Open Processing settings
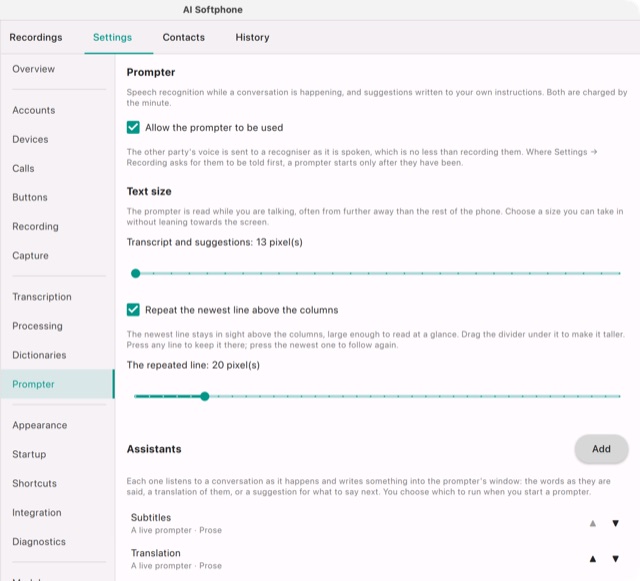The image size is (640, 581). 57,326
